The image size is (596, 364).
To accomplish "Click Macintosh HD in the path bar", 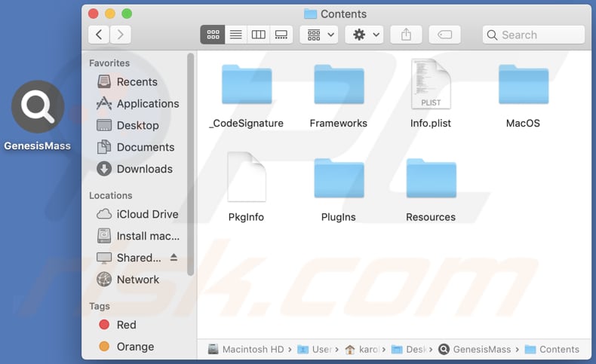I will (246, 349).
